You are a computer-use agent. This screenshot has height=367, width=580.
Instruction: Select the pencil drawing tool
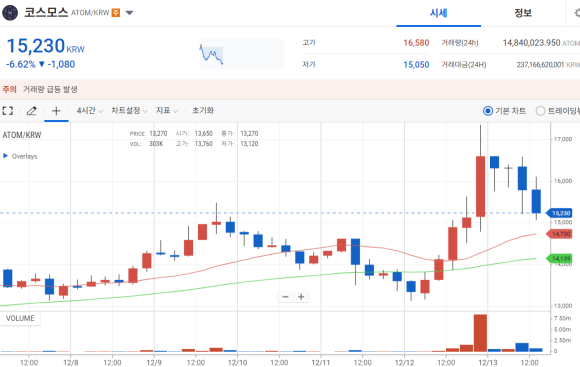(x=32, y=111)
